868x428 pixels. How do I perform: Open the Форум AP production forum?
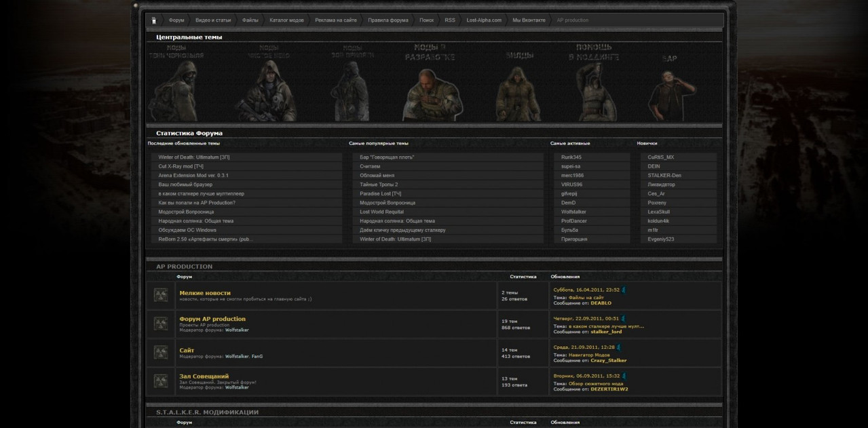(x=212, y=319)
